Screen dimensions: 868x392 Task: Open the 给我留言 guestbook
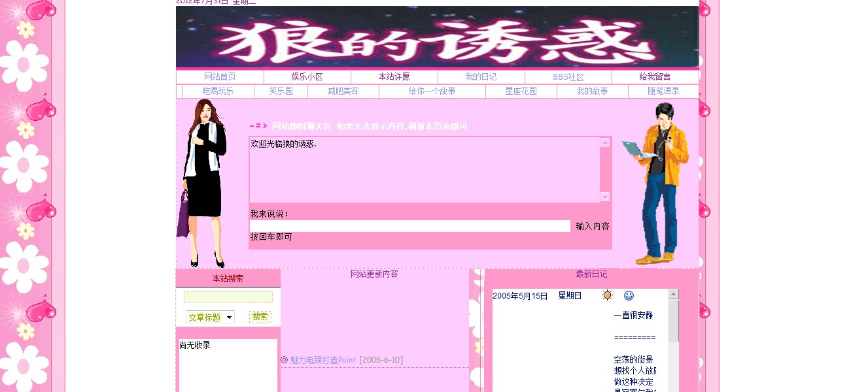coord(655,77)
